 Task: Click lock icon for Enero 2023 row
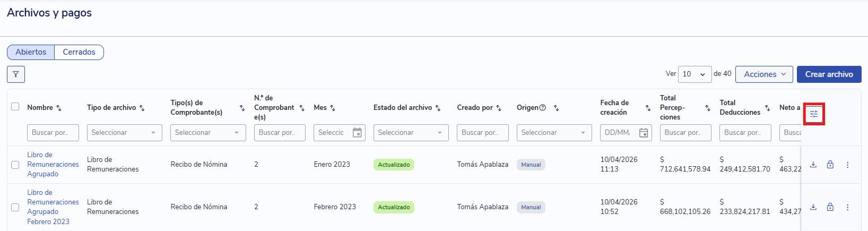(x=830, y=165)
